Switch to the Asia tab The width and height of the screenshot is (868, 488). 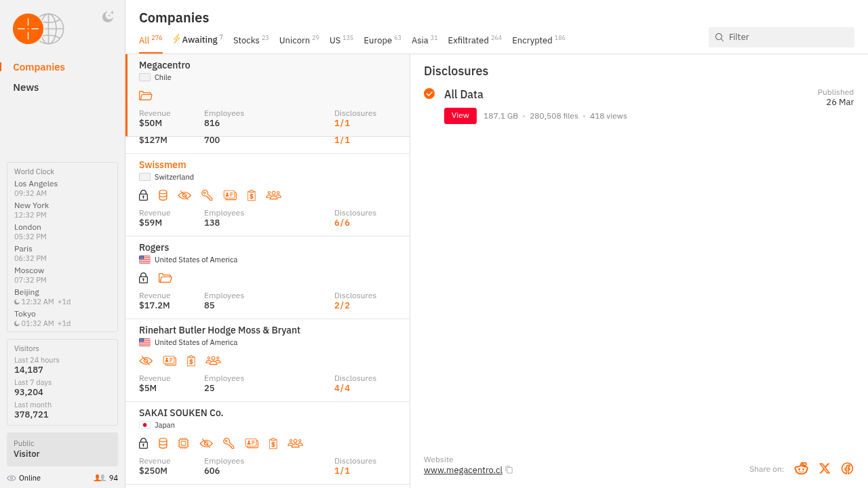point(425,40)
